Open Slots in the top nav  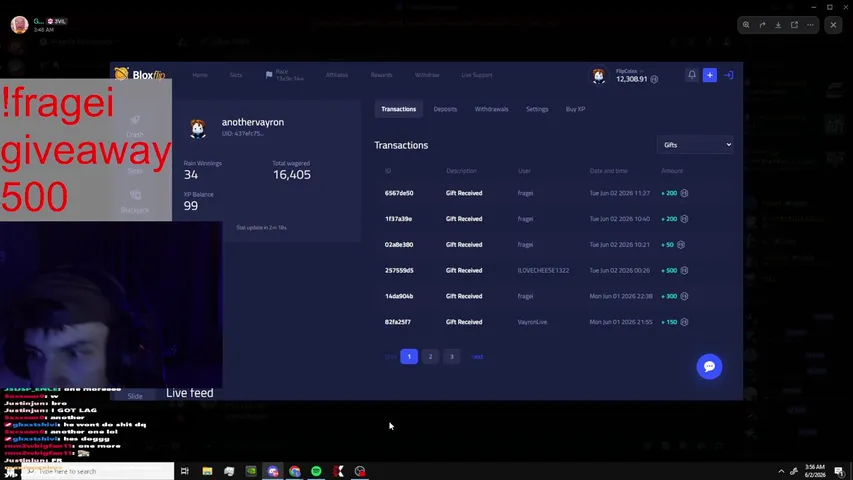[236, 75]
